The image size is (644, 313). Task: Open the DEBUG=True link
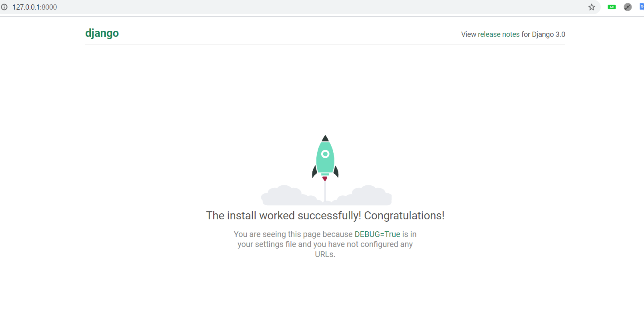(x=377, y=234)
